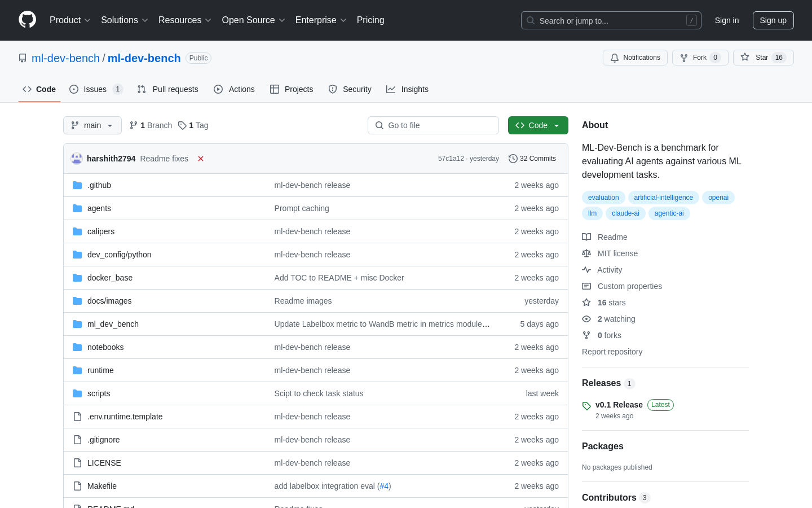This screenshot has height=508, width=812.
Task: Focus the Go to file search box
Action: coord(433,125)
